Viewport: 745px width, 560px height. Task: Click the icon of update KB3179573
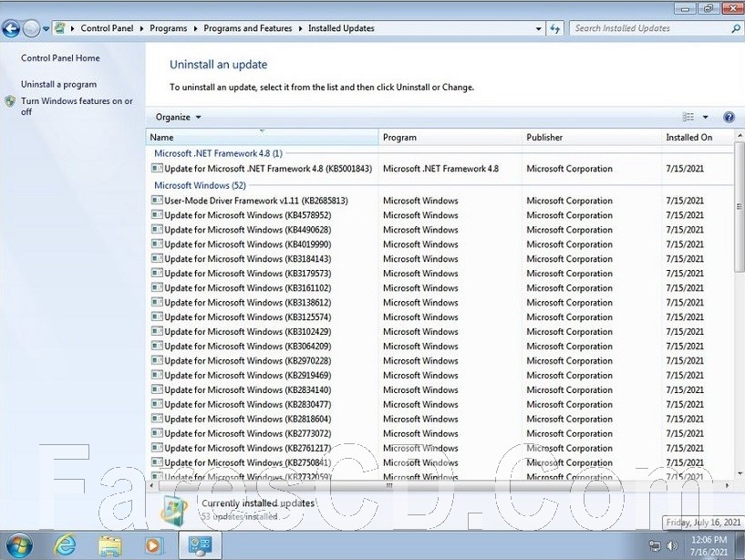coord(157,273)
